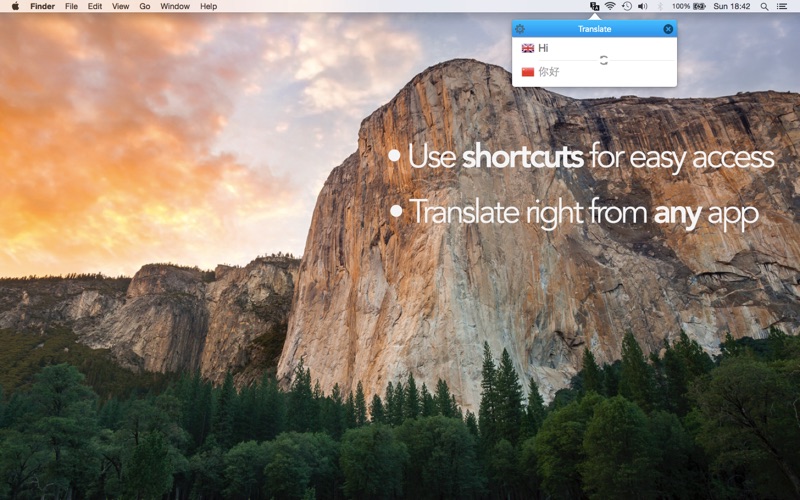Select the China flag target language
Image resolution: width=800 pixels, height=500 pixels.
(528, 72)
